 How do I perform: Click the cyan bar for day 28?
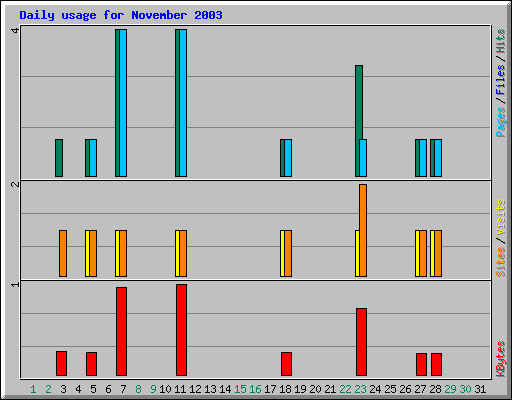[438, 158]
